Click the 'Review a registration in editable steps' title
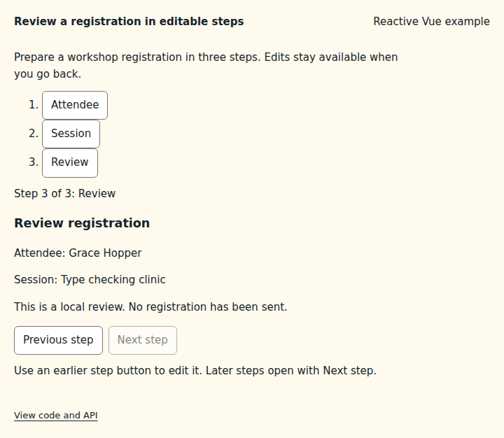Viewport: 504px width, 438px height. point(129,22)
